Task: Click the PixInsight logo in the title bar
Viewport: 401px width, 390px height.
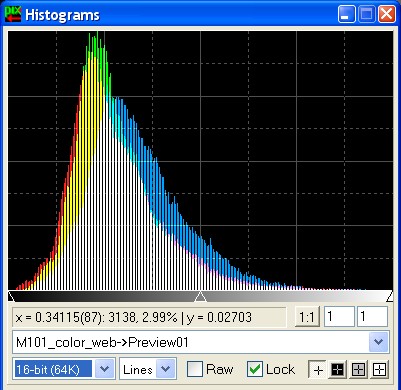Action: click(x=13, y=14)
